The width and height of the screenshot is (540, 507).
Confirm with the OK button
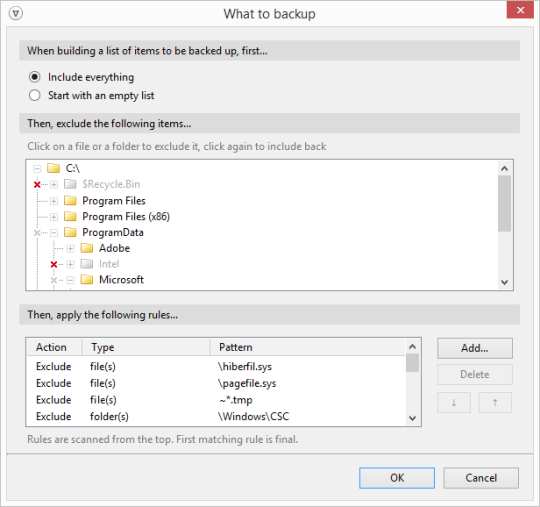397,478
